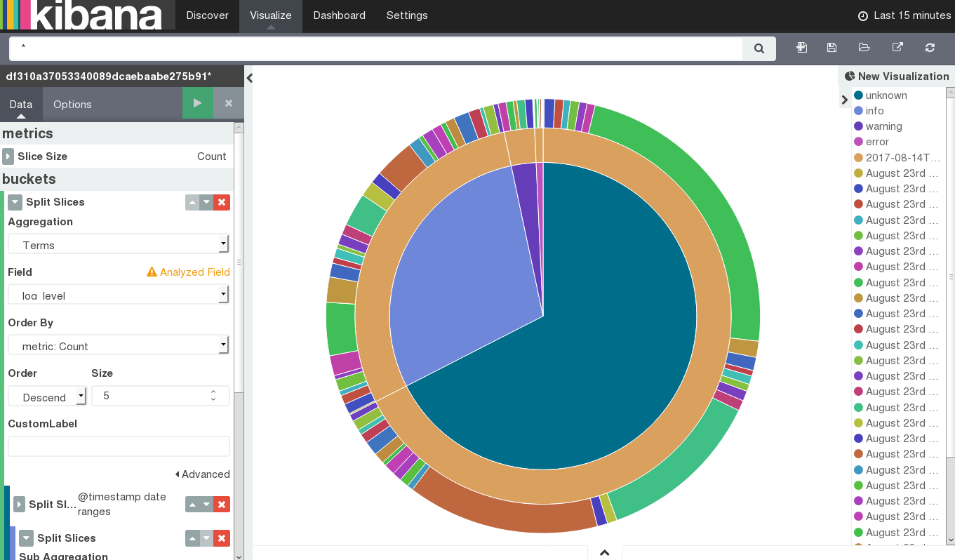
Task: Open the Load Saved Visualization folder icon
Action: (x=864, y=48)
